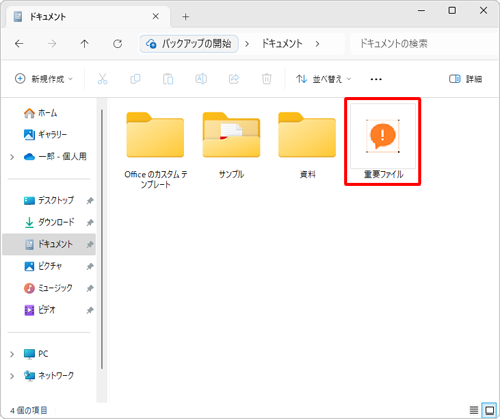The height and width of the screenshot is (419, 500).
Task: Minimize the Explorer window
Action: click(x=421, y=10)
